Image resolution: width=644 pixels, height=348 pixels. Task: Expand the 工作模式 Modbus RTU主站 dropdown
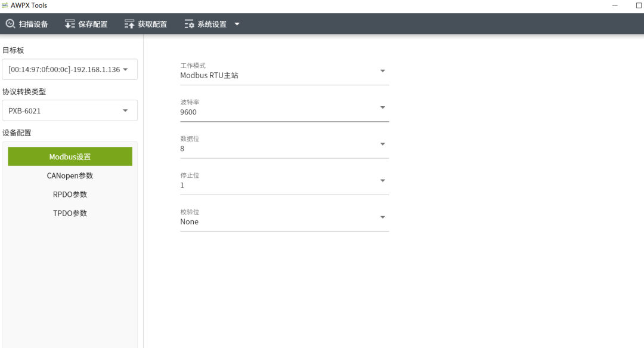[x=284, y=73]
